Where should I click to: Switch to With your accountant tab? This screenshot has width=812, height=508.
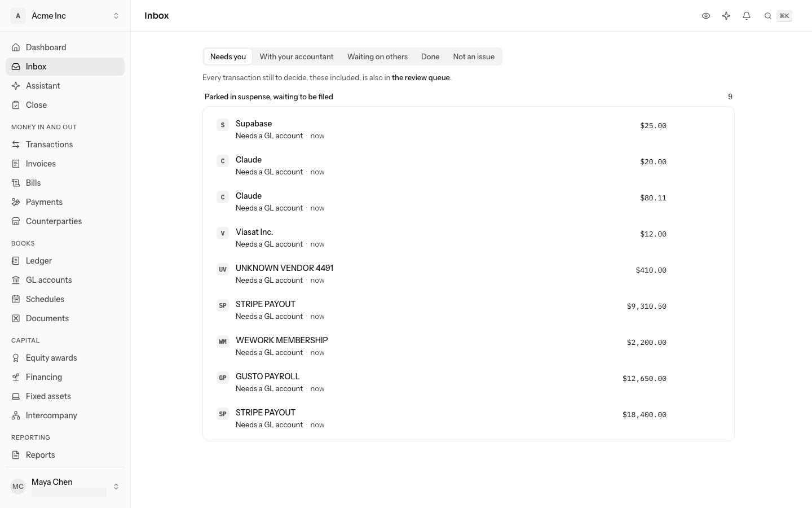(x=297, y=56)
